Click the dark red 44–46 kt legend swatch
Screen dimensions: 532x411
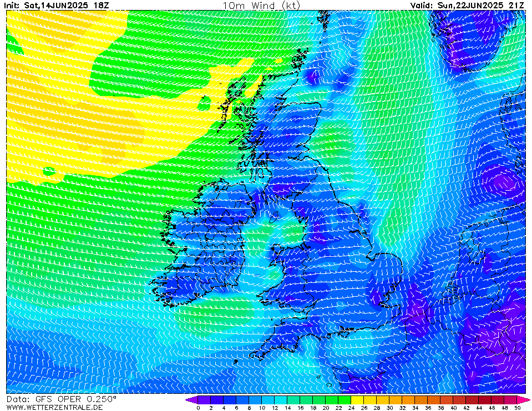point(485,399)
